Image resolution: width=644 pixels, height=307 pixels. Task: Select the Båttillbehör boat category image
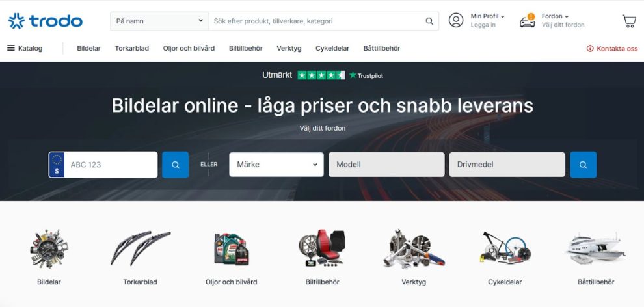pos(596,248)
